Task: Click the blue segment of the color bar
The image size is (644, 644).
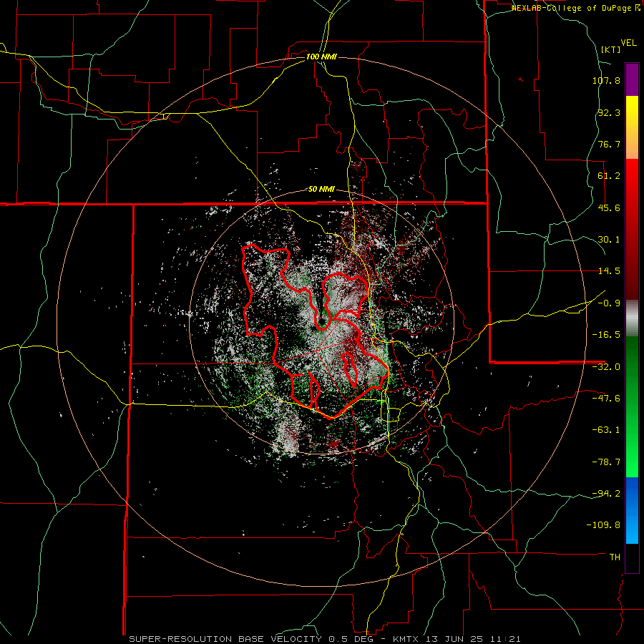Action: [x=632, y=510]
